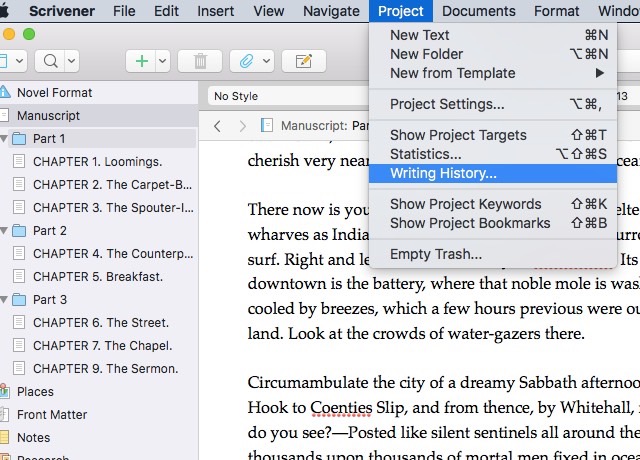
Task: Select CHAPTER 7. The Chapel. in binder
Action: pos(102,346)
